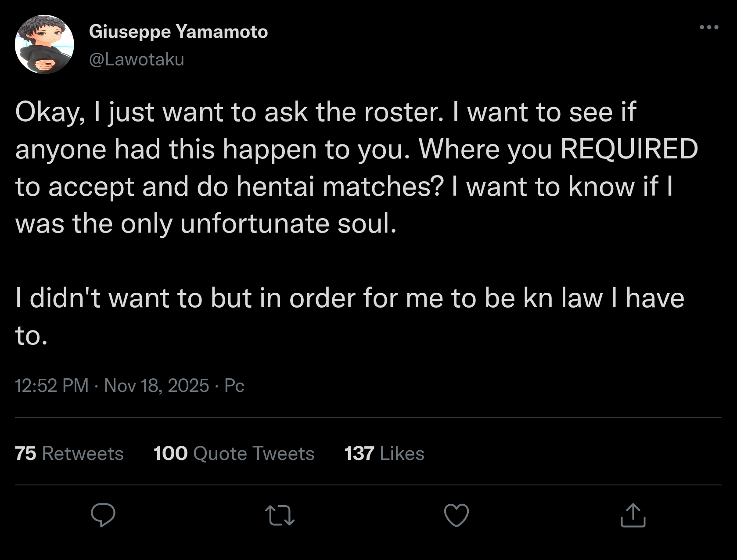The width and height of the screenshot is (737, 560).
Task: Click the reply speech bubble icon
Action: click(x=103, y=515)
